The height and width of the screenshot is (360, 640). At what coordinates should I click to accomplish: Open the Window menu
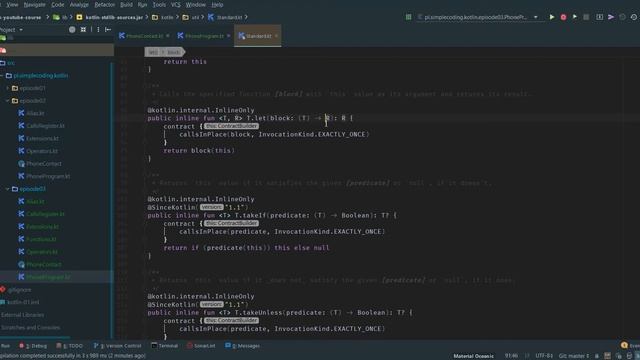(196, 4)
